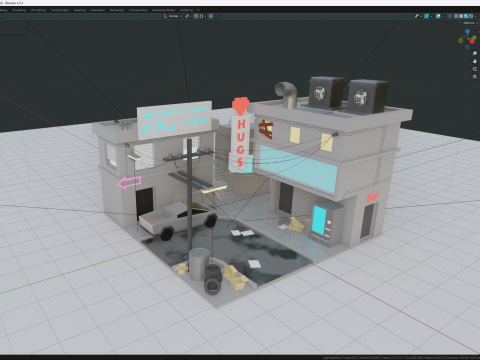480x360 pixels.
Task: Switch perspective/orthographic grid icon
Action: (x=475, y=77)
